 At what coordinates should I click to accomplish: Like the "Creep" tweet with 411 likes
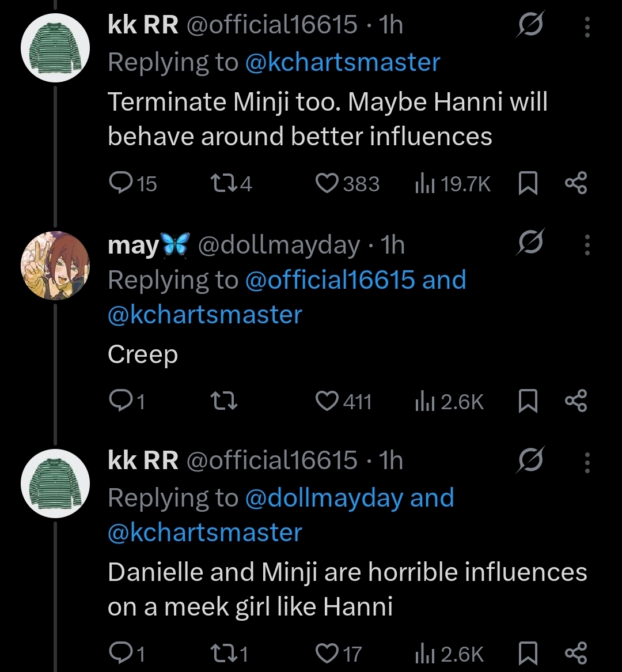[327, 401]
